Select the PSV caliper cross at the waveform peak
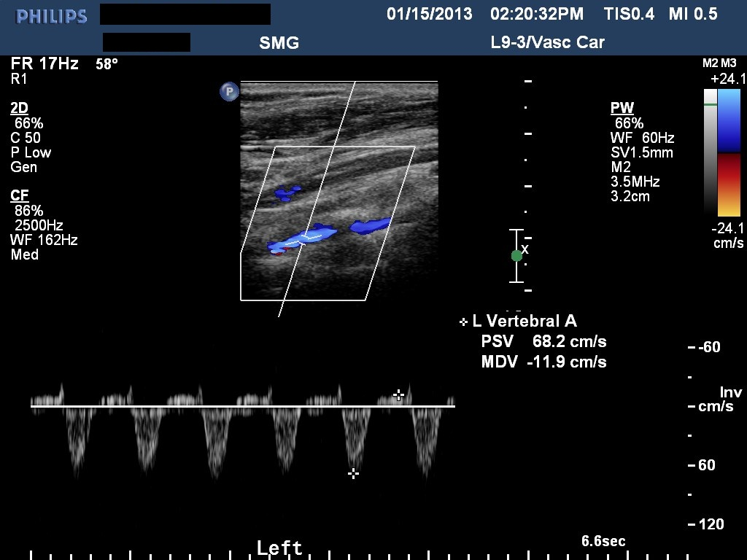The image size is (747, 560). point(354,474)
